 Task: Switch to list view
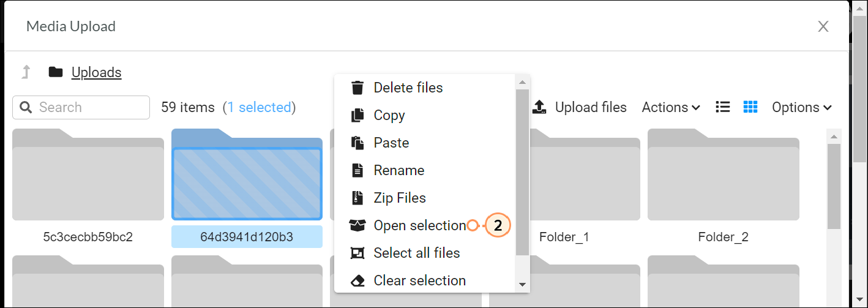[x=723, y=107]
